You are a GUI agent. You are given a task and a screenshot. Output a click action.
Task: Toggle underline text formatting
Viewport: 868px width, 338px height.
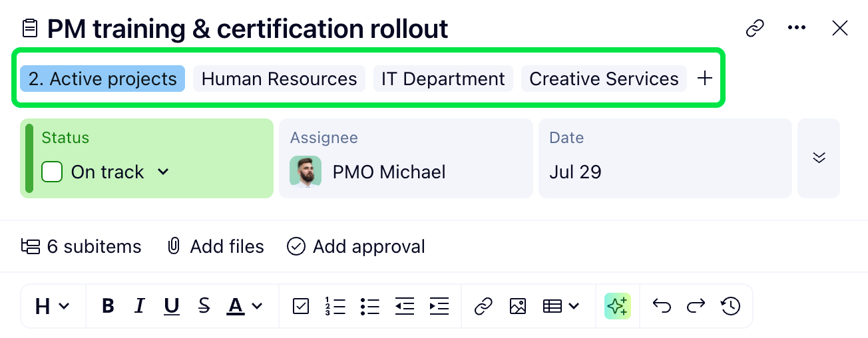(x=172, y=306)
